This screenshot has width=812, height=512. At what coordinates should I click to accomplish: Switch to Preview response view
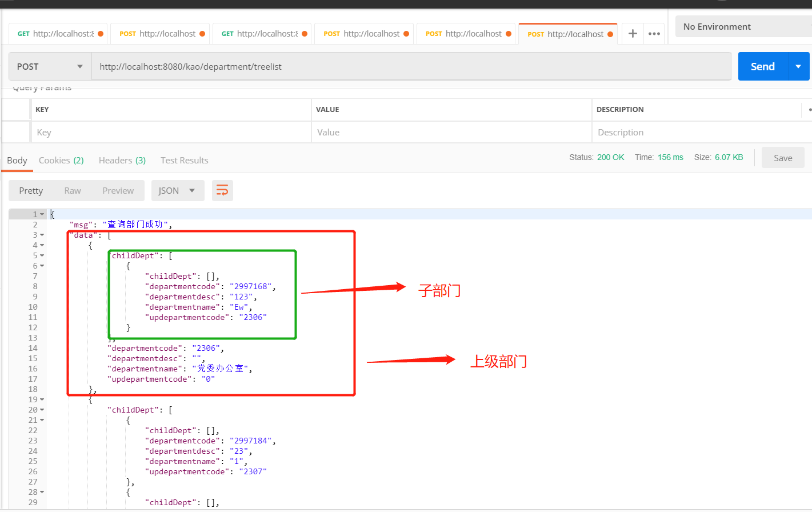tap(118, 190)
